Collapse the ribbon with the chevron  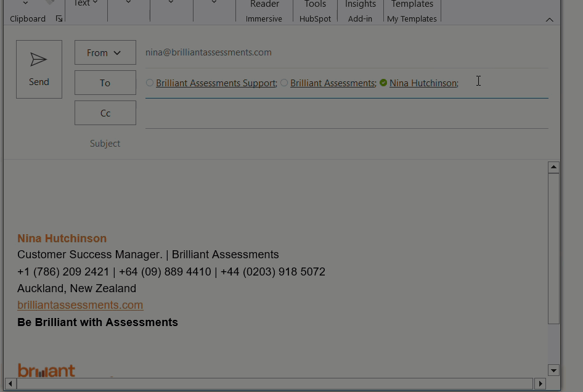coord(549,20)
